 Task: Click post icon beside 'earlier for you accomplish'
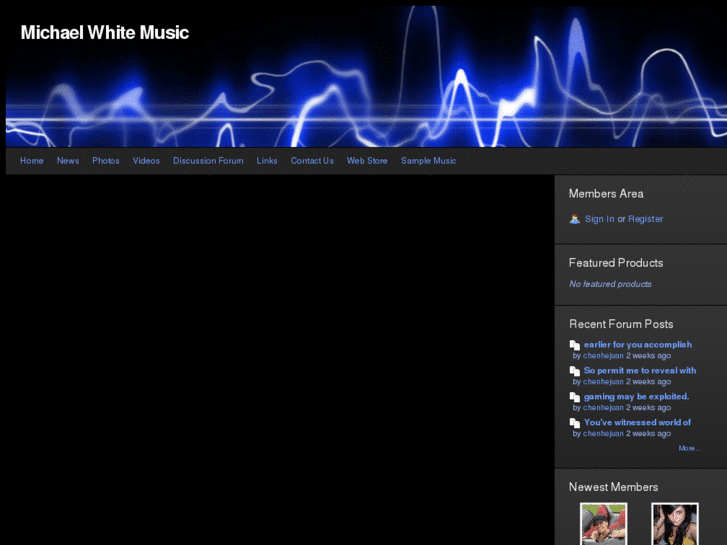pyautogui.click(x=575, y=345)
